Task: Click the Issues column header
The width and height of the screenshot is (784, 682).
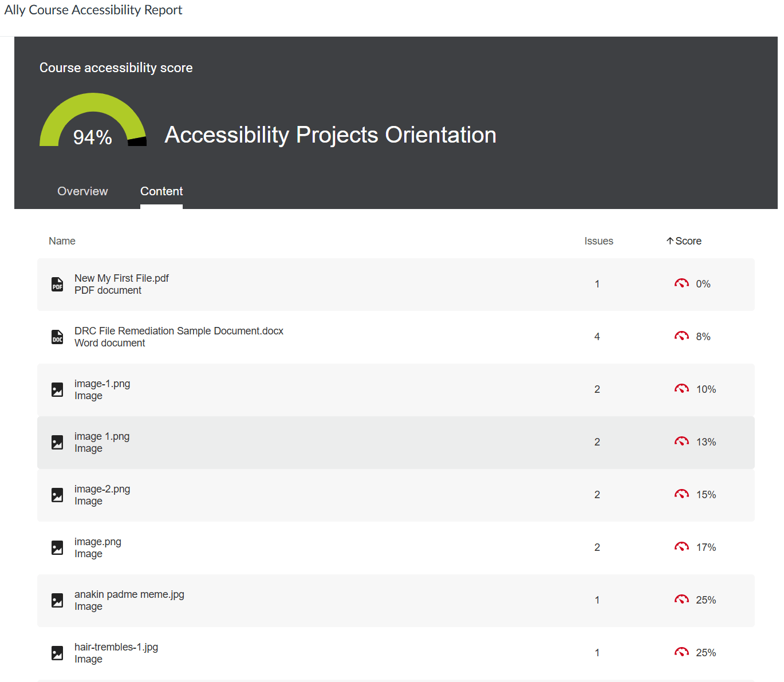Action: point(598,241)
